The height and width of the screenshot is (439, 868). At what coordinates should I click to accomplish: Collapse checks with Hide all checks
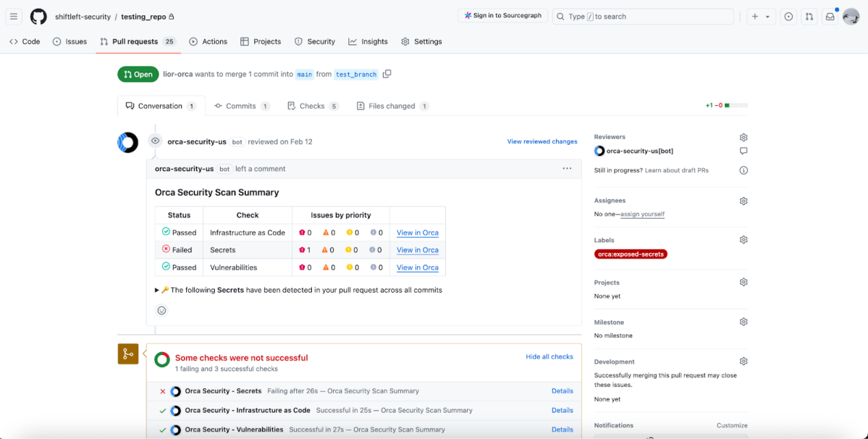(549, 356)
